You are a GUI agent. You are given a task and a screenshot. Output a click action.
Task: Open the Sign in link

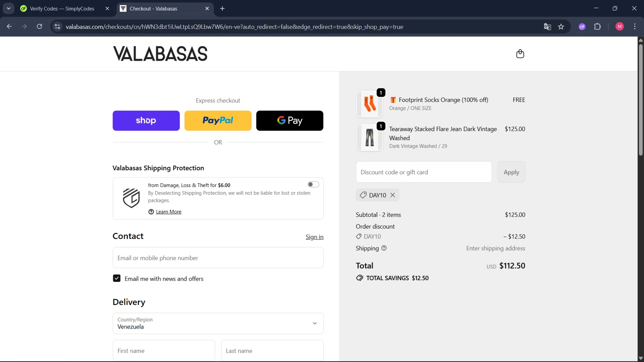click(314, 237)
